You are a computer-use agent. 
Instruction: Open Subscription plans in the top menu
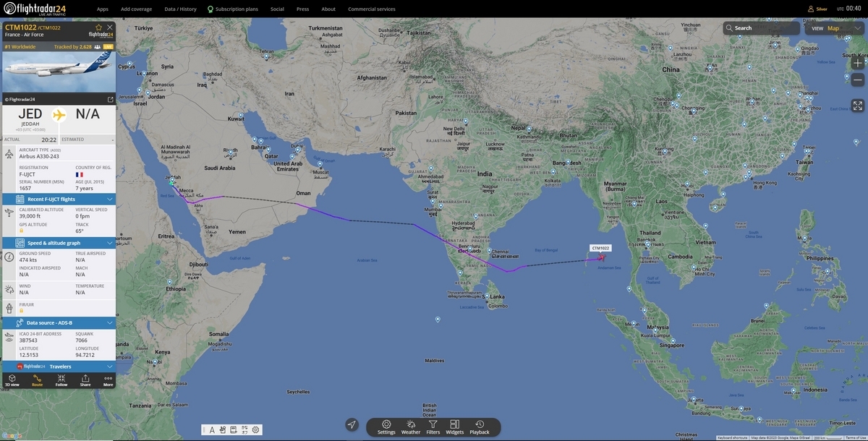click(232, 9)
